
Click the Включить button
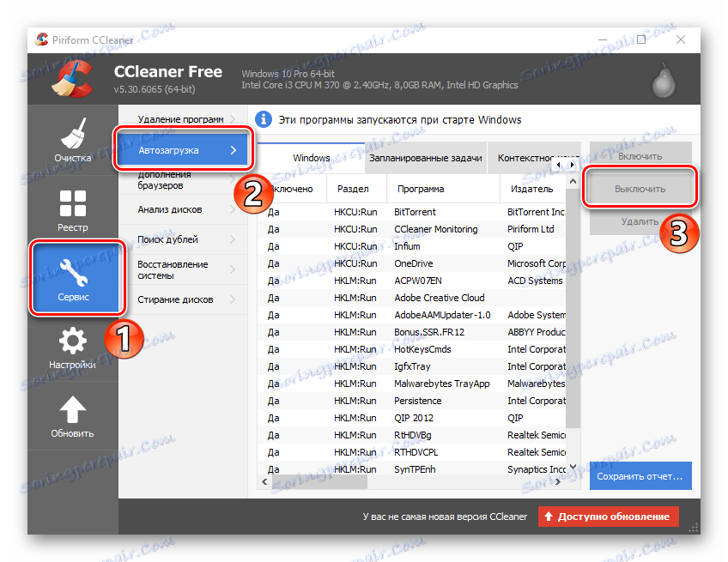tap(640, 156)
